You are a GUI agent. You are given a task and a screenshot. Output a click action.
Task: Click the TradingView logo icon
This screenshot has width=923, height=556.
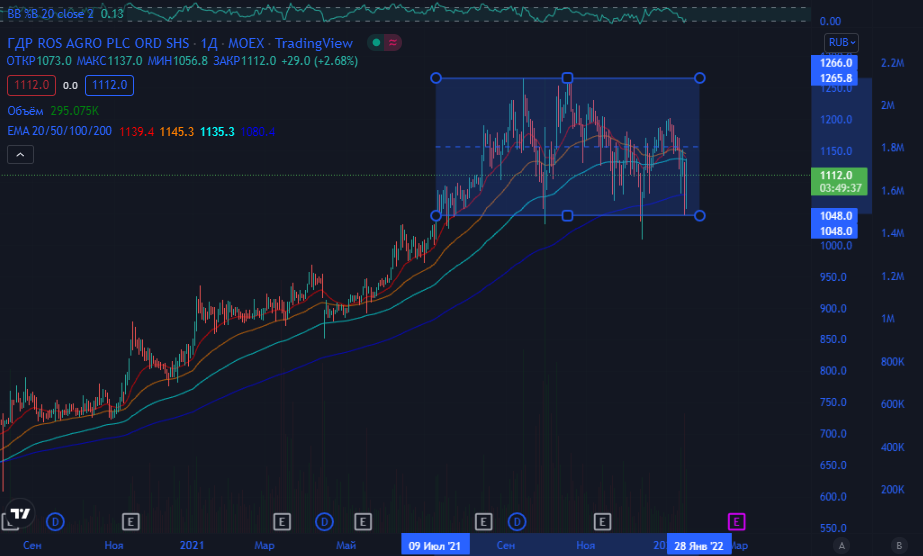pos(20,514)
